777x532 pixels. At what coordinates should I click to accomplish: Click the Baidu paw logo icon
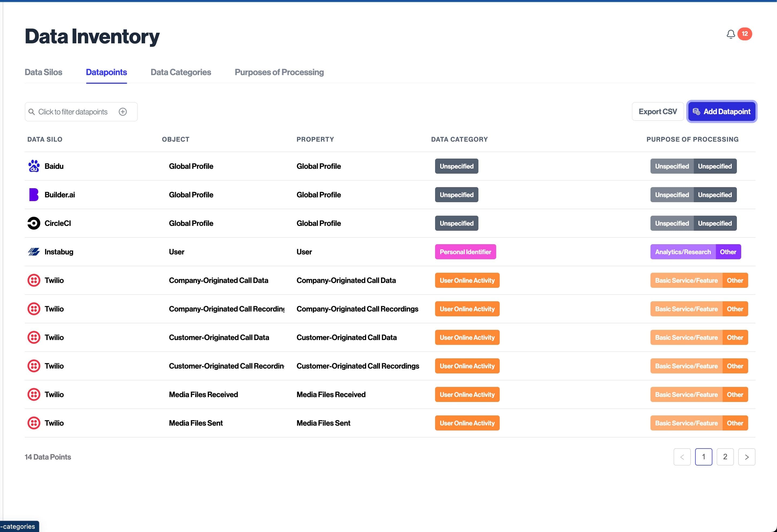(34, 166)
